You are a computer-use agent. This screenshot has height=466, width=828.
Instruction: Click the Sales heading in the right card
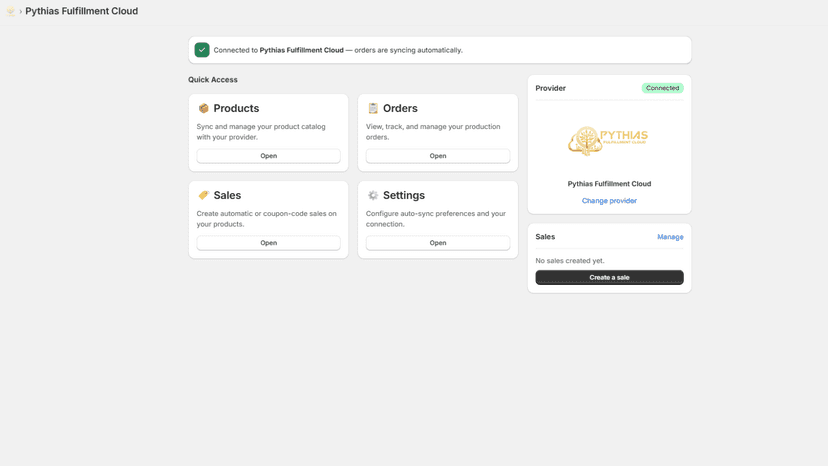(x=545, y=237)
